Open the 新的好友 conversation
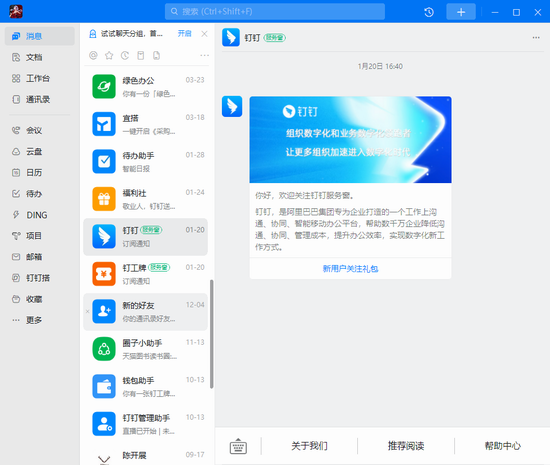This screenshot has height=465, width=550. pos(146,312)
